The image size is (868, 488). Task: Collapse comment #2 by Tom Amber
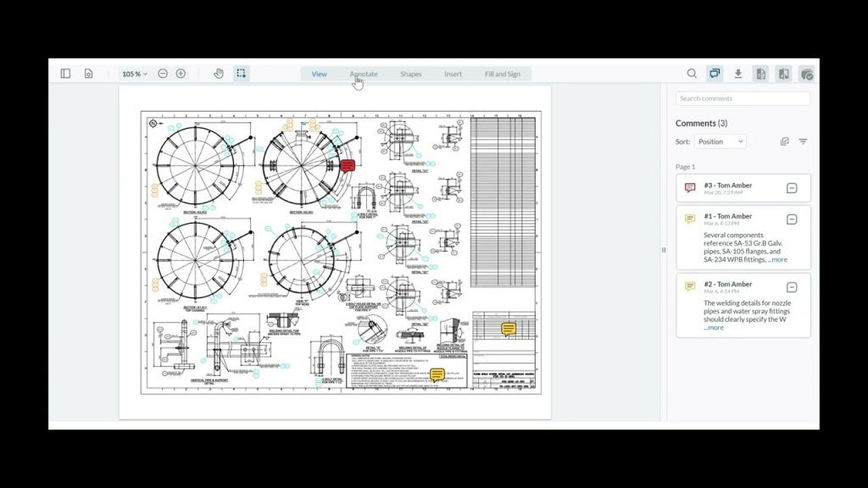click(792, 287)
